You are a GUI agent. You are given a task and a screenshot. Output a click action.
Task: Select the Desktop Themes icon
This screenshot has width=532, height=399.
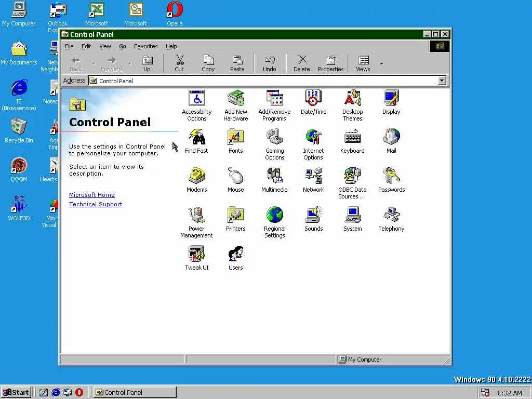(353, 105)
